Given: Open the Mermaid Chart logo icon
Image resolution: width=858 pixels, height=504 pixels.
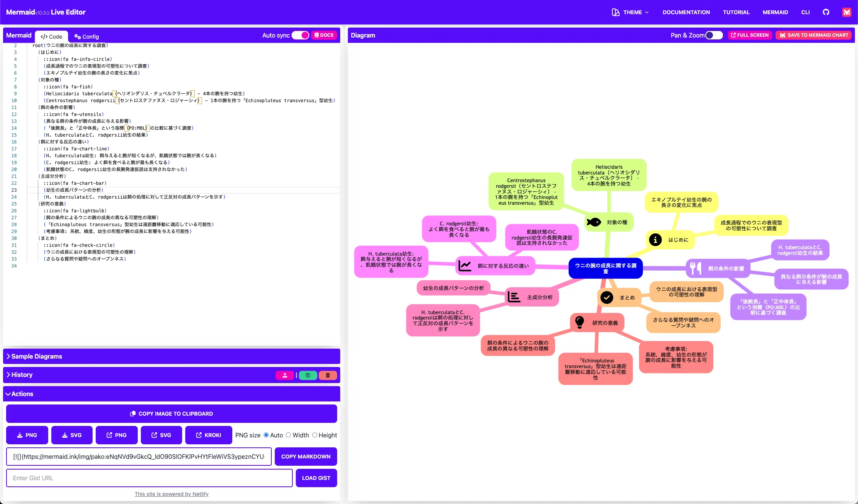Looking at the screenshot, I should pos(847,12).
